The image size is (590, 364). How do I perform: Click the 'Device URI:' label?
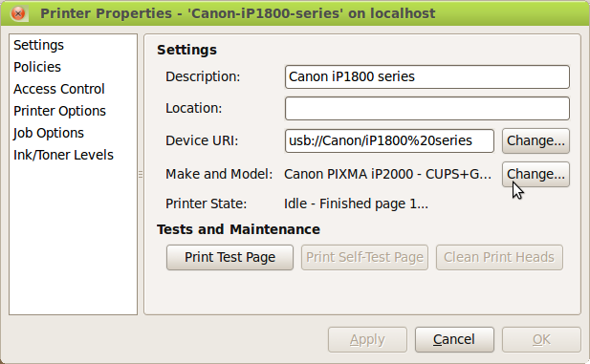[x=202, y=140]
